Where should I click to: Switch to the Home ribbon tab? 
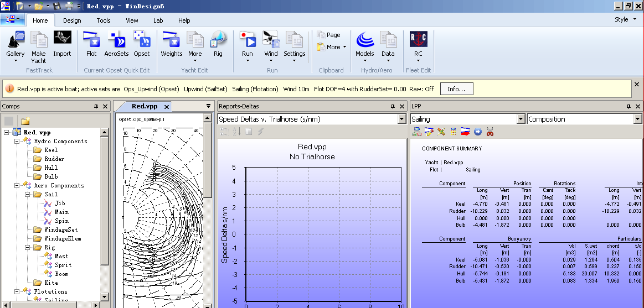coord(40,20)
